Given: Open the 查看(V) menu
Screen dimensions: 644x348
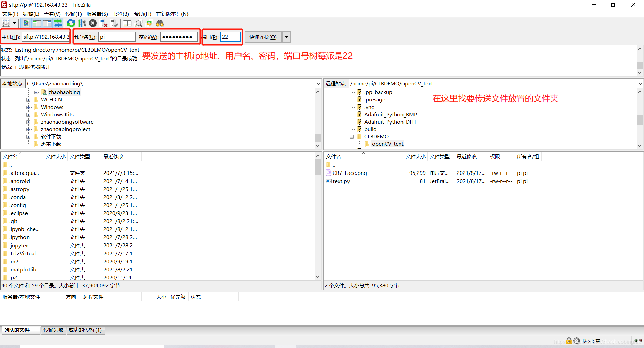Looking at the screenshot, I should (52, 14).
